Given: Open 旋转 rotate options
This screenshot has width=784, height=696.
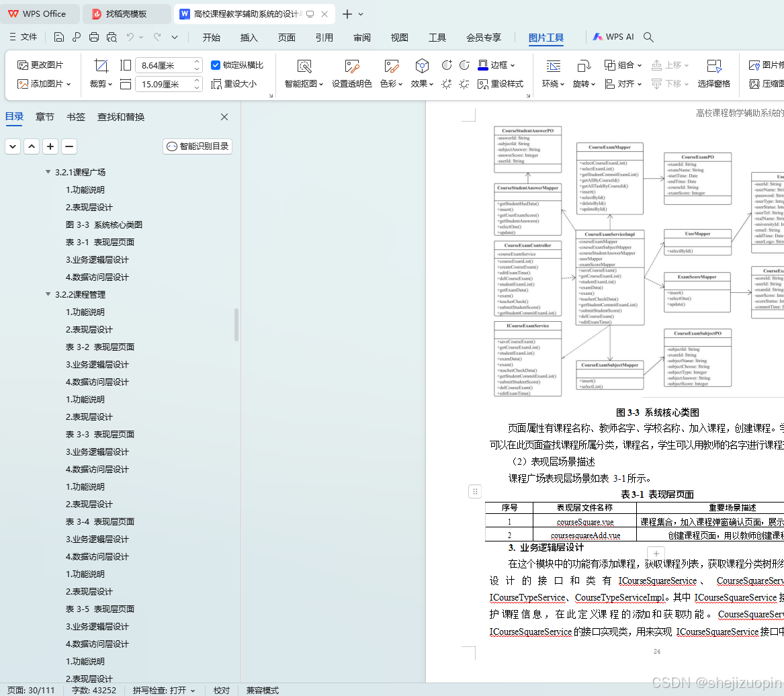Looking at the screenshot, I should (584, 74).
